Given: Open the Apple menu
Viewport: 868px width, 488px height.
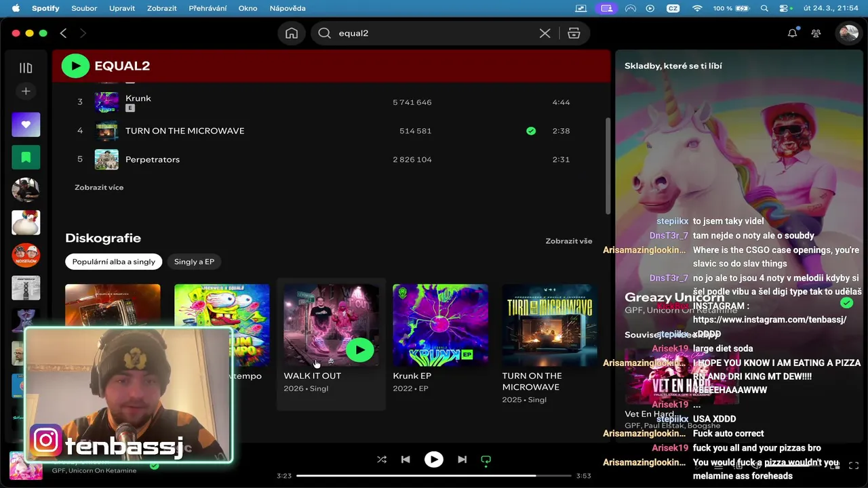Looking at the screenshot, I should [16, 8].
